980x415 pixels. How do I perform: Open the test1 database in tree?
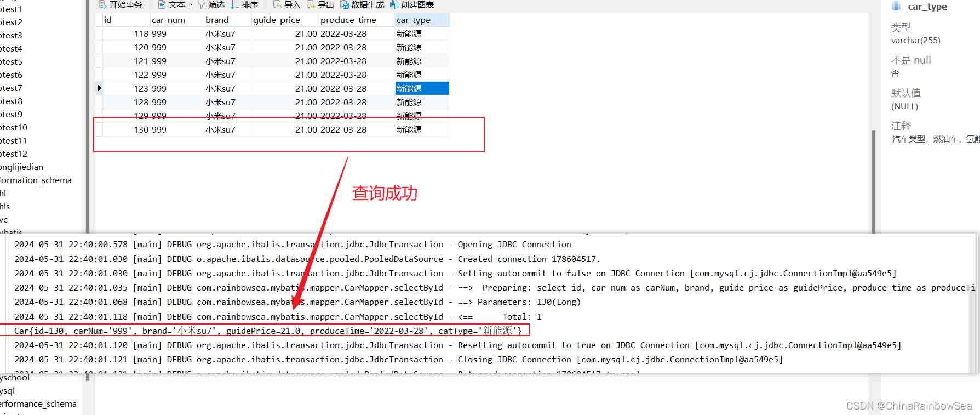11,9
